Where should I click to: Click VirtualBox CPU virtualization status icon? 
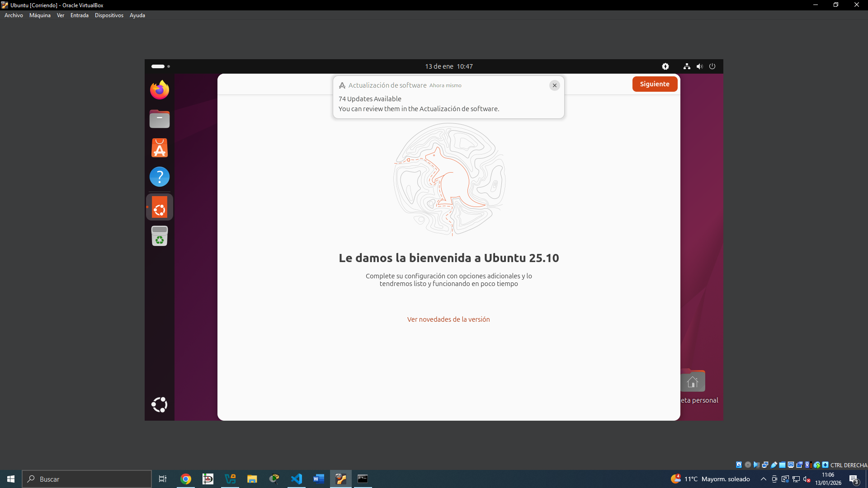point(808,465)
